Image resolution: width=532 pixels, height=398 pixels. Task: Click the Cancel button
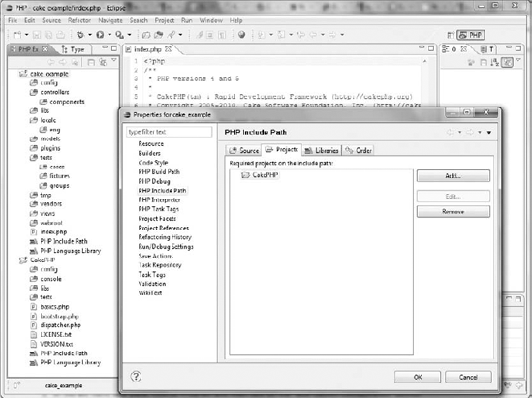pyautogui.click(x=468, y=377)
